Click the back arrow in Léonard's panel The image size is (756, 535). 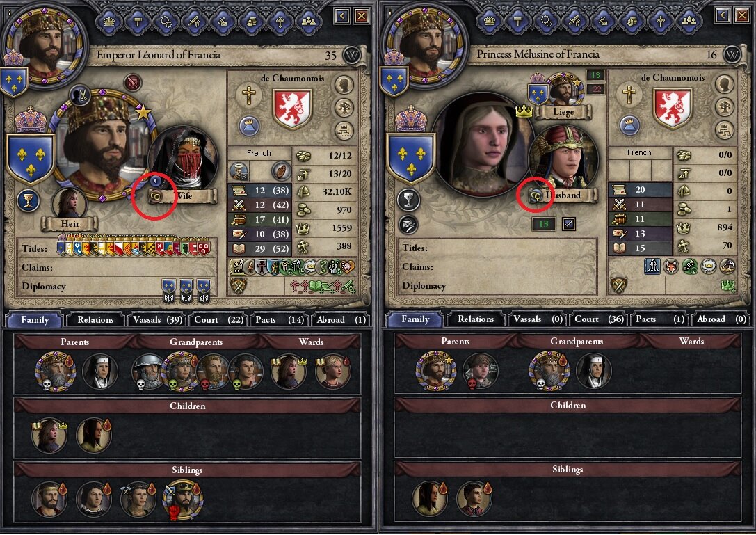point(342,16)
